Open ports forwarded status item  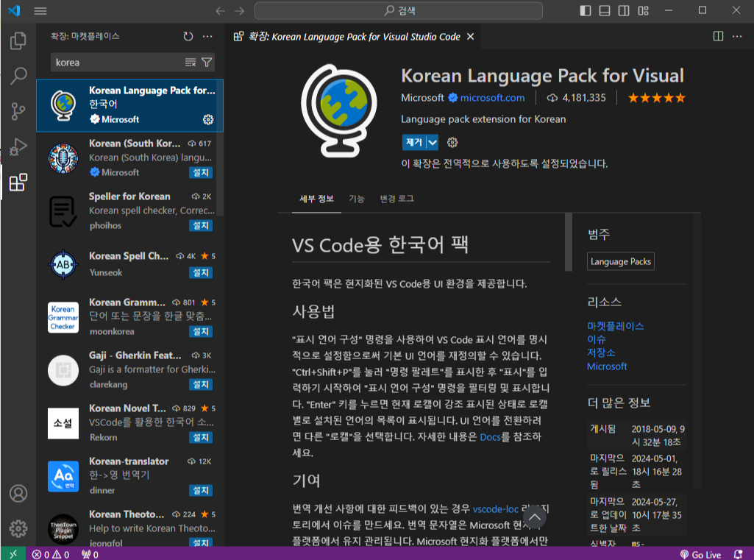point(90,555)
